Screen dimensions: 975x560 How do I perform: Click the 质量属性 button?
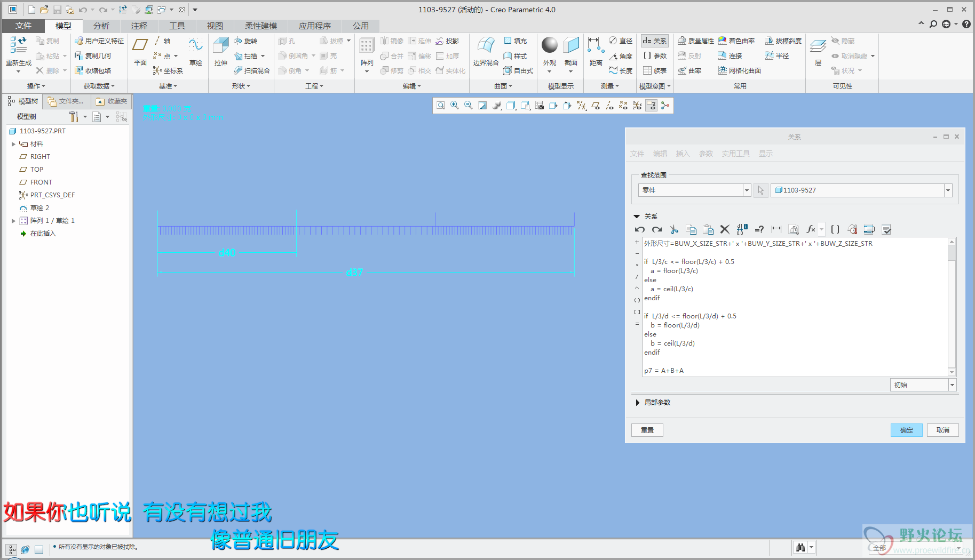(x=696, y=41)
